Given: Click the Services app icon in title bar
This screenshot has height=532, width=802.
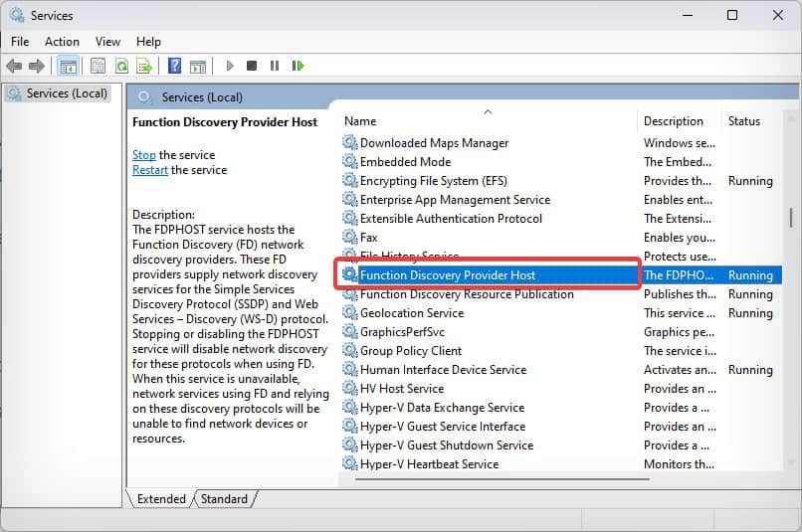Looking at the screenshot, I should 17,15.
